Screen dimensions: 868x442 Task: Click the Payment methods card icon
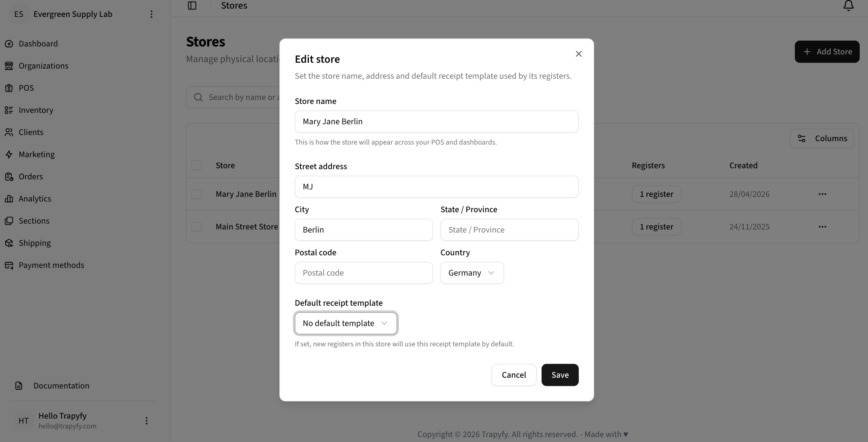coord(9,265)
